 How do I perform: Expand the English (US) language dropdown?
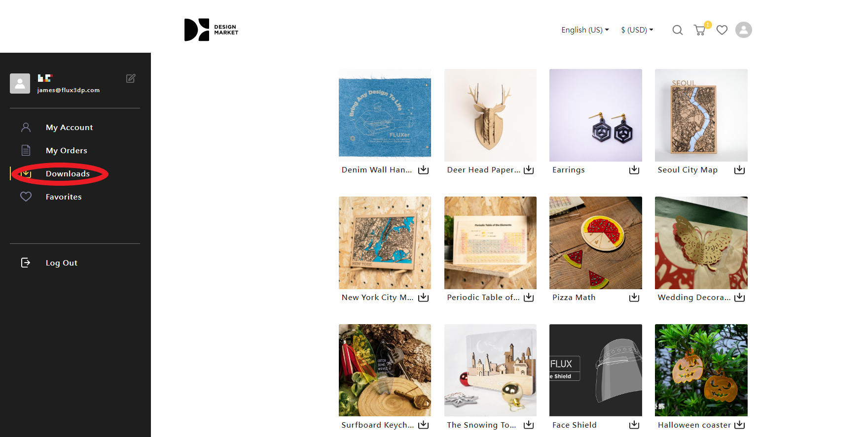[585, 30]
